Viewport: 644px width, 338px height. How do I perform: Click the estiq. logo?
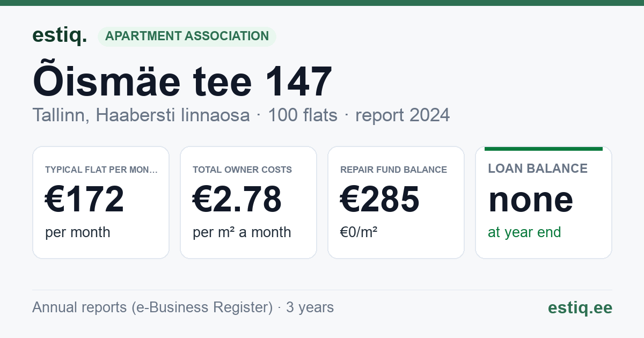pos(60,35)
